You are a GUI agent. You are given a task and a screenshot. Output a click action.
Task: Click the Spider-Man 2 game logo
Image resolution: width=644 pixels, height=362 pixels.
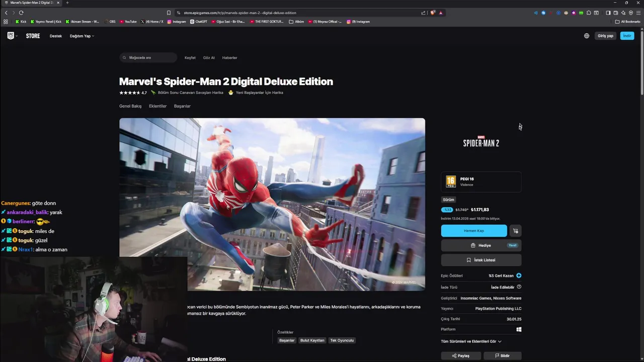tap(481, 142)
